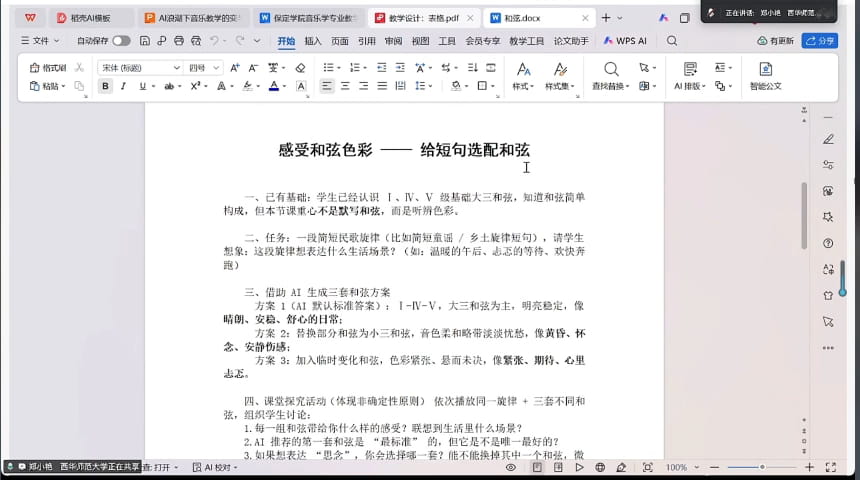
Task: Click the save icon in quick access bar
Action: [x=145, y=41]
